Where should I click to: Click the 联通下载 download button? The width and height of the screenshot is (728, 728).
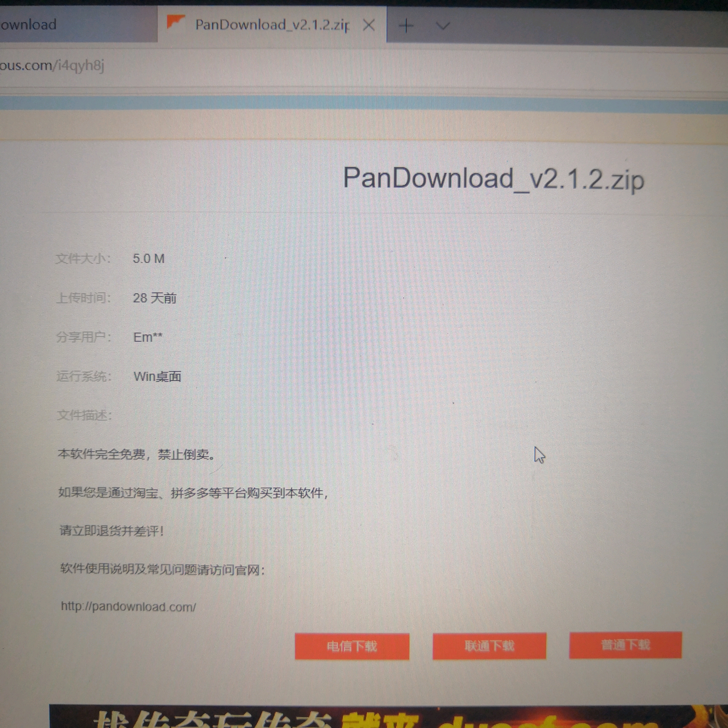click(x=489, y=645)
